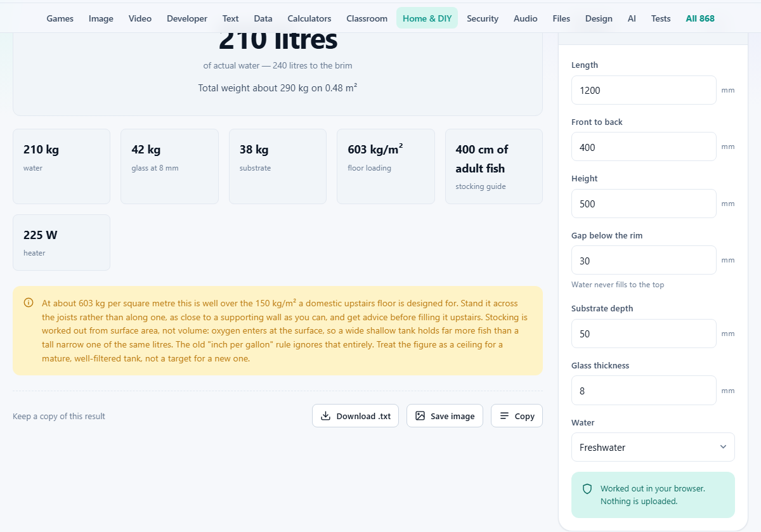The image size is (761, 532).
Task: Click the 400 cm stocking guide card
Action: point(494,167)
